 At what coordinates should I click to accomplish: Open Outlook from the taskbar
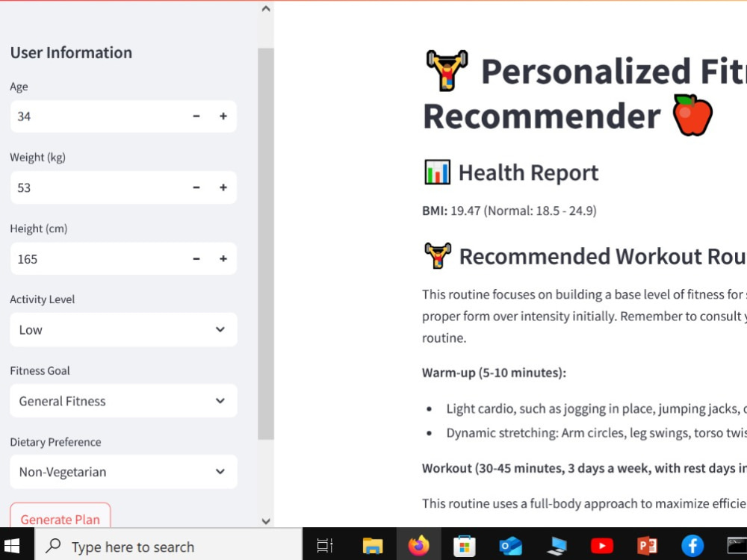pyautogui.click(x=510, y=547)
